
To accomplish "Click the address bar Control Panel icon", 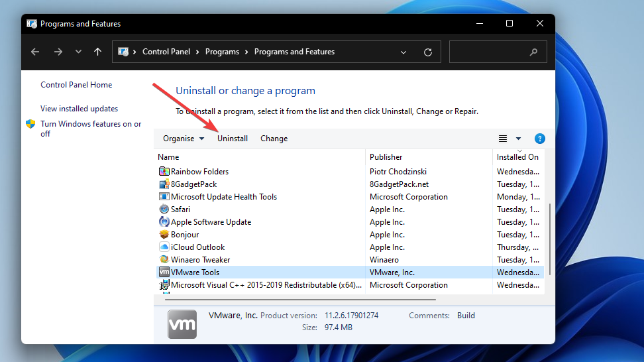I will coord(123,52).
